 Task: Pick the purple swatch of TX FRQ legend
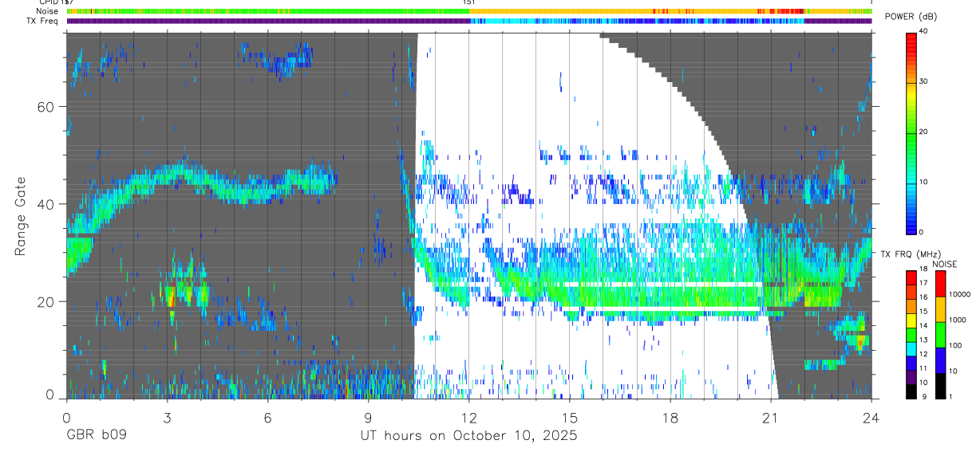pyautogui.click(x=911, y=376)
